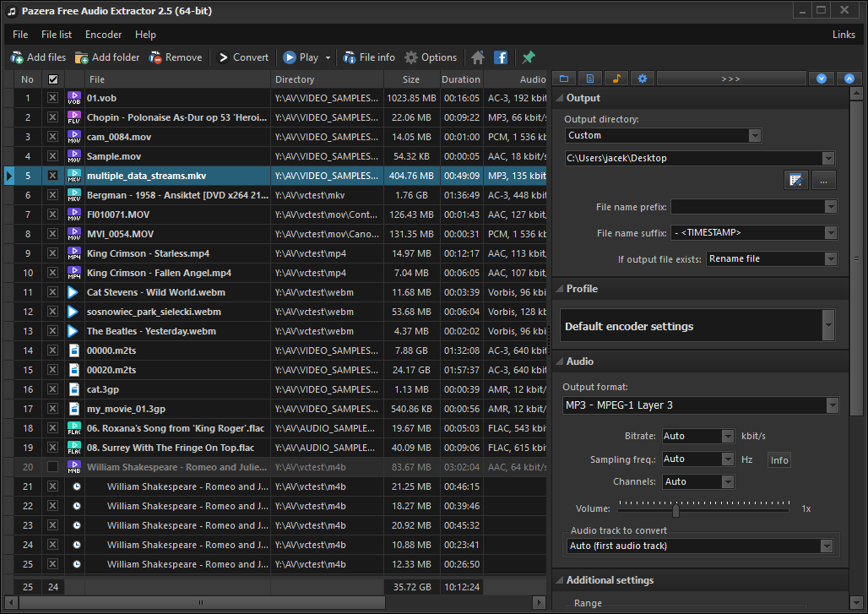Screen dimensions: 868x614
Task: Browse for output directory with ... button
Action: (x=824, y=181)
